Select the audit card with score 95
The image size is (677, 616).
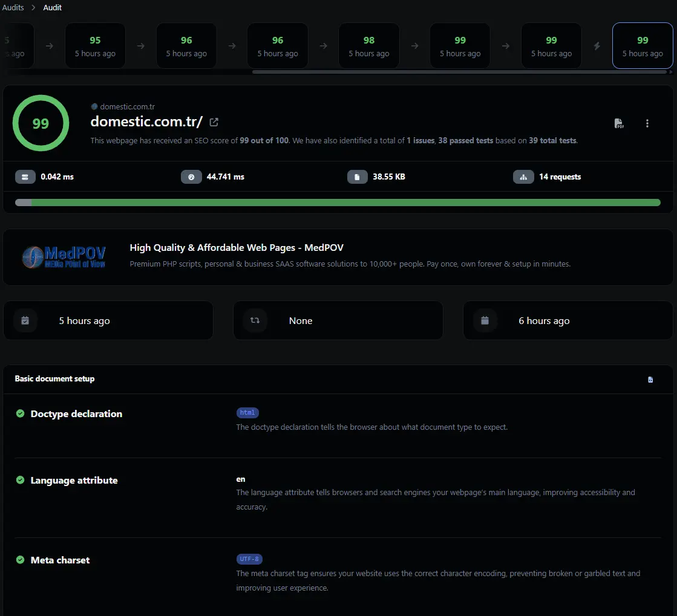coord(95,45)
